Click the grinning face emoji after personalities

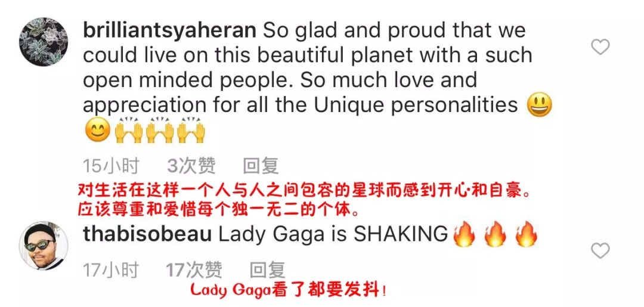click(539, 104)
